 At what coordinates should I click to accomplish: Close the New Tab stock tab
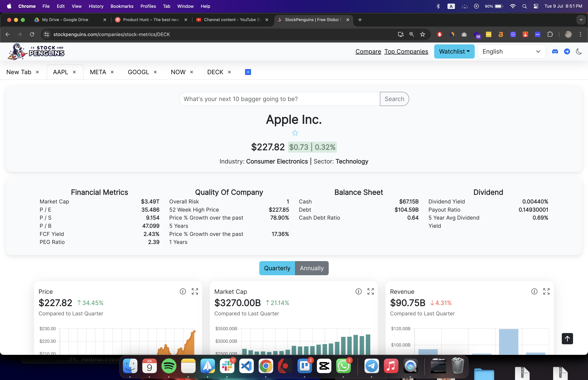(x=37, y=72)
